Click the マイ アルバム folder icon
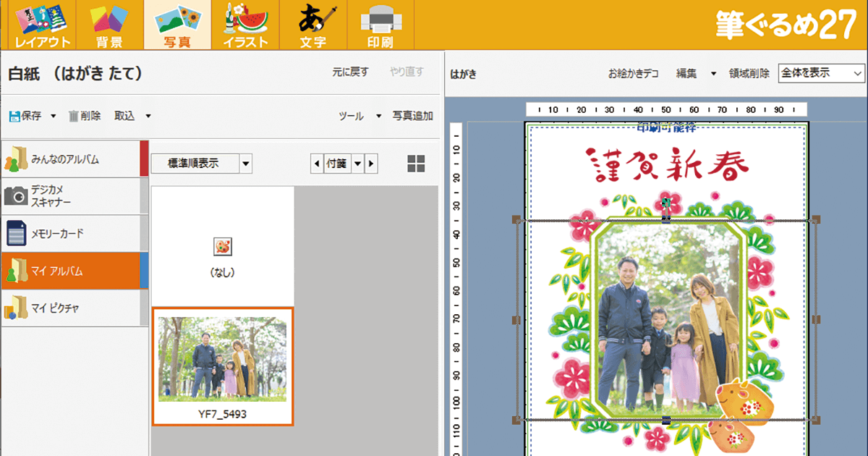Screen dimensions: 868x456 [x=15, y=271]
